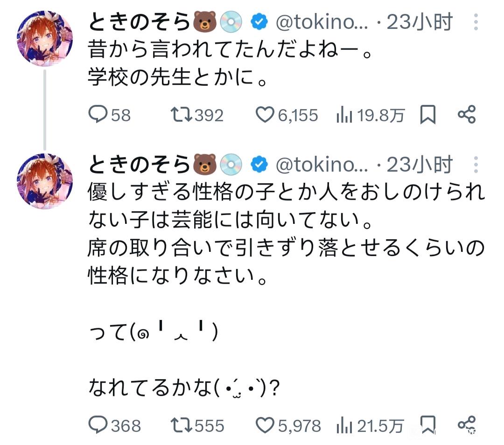504x445 pixels.
Task: Open replies on the second tweet with 368 comments
Action: pyautogui.click(x=114, y=425)
